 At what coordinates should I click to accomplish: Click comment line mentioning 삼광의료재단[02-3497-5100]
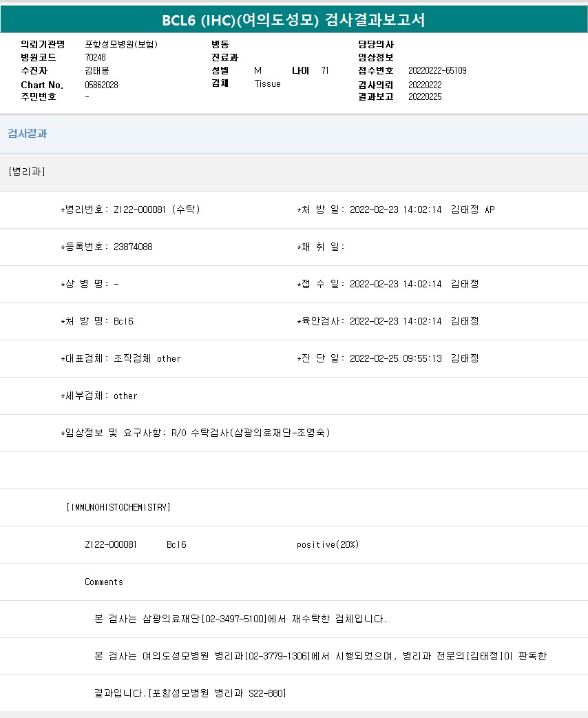click(241, 619)
